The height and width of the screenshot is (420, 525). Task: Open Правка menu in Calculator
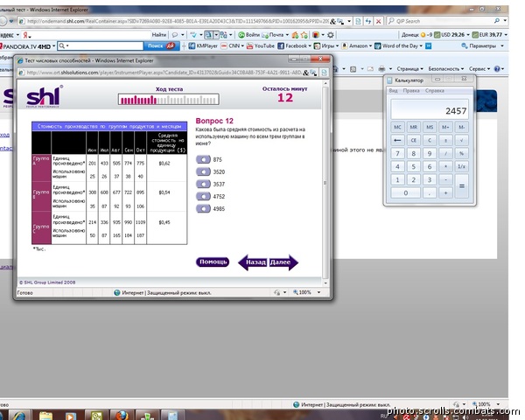[x=411, y=91]
